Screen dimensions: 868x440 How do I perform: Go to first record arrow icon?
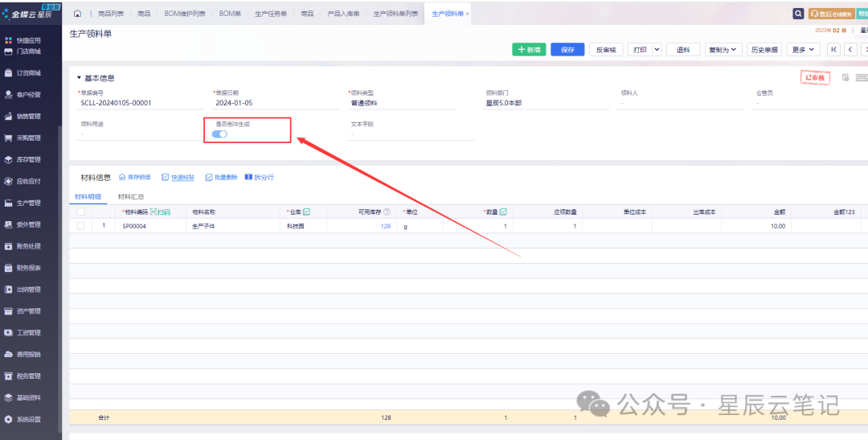coord(834,50)
